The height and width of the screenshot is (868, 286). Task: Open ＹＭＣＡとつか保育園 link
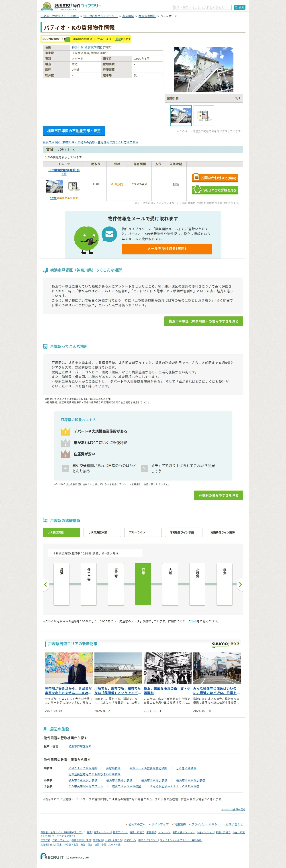(x=83, y=768)
